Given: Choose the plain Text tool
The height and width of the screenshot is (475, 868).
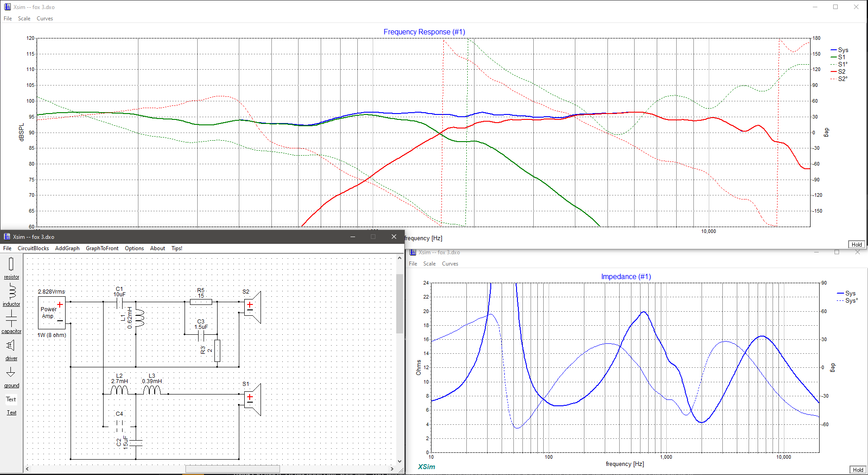Looking at the screenshot, I should 11,399.
